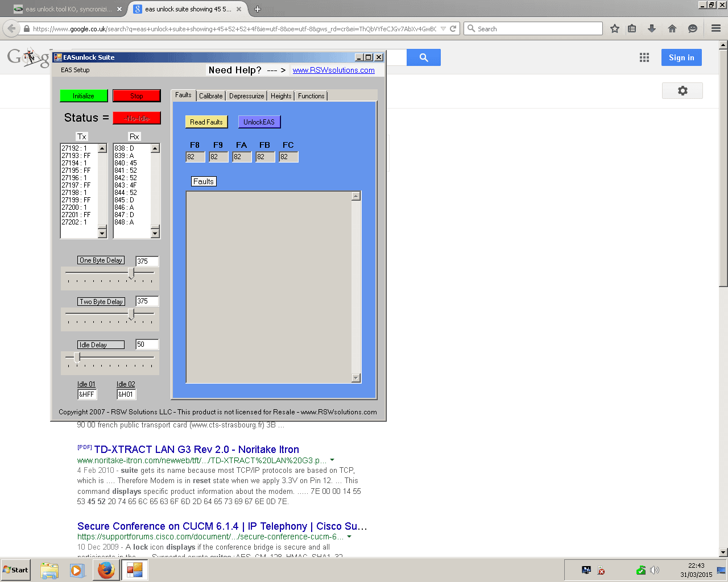Click the Windows Start button

click(x=15, y=570)
